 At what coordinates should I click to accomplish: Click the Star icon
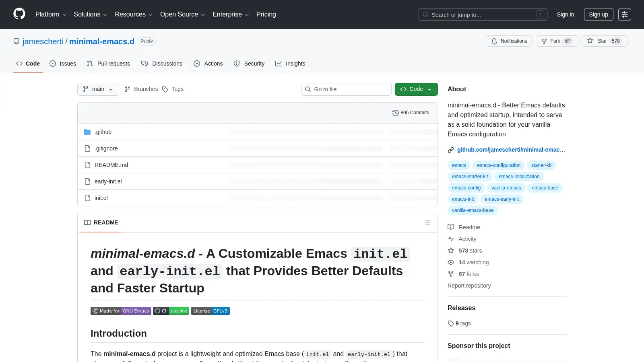click(590, 41)
